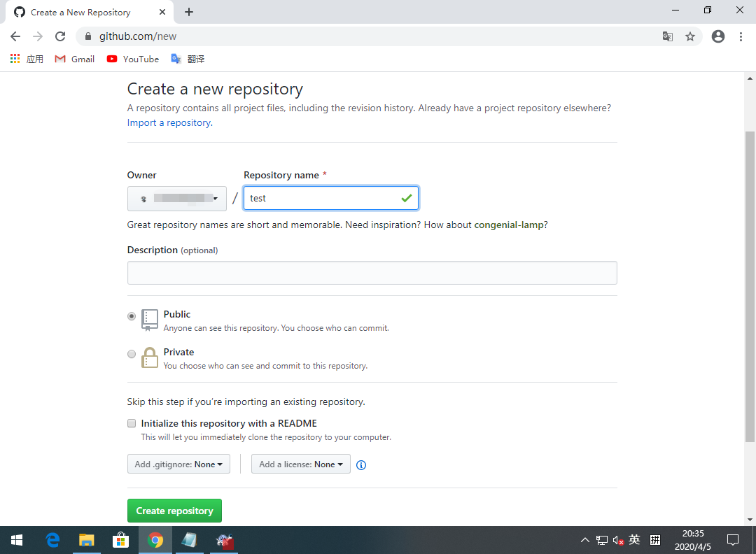This screenshot has height=554, width=756.
Task: Click the Repository name field
Action: [331, 198]
